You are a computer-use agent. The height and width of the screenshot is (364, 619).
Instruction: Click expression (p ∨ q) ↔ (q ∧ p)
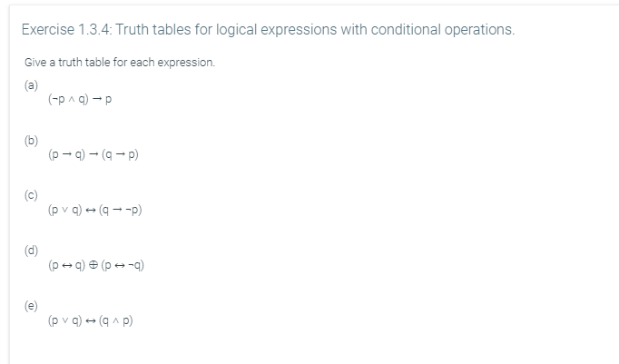(91, 320)
